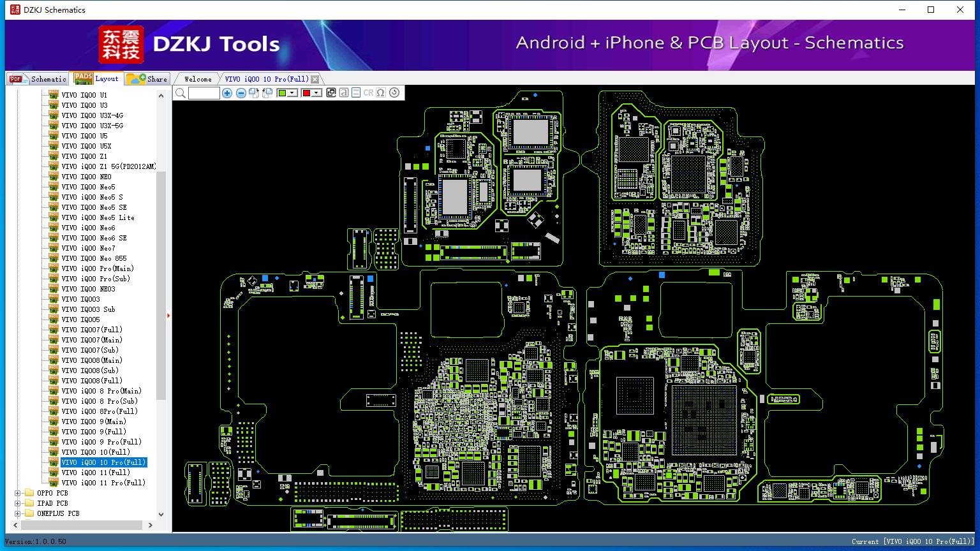Screen dimensions: 980x551
Task: Open VIVO IQOO NEO layout
Action: pyautogui.click(x=86, y=177)
